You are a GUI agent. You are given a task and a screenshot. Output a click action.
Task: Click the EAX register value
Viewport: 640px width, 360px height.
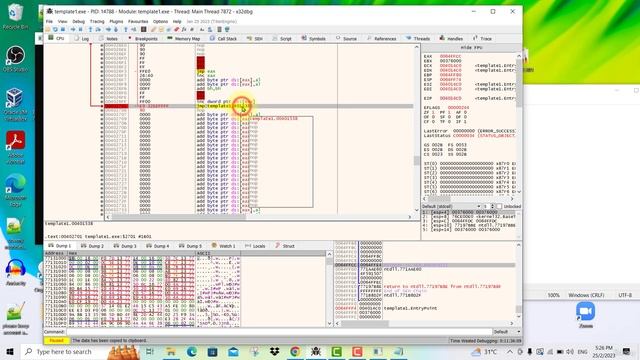pyautogui.click(x=450, y=56)
